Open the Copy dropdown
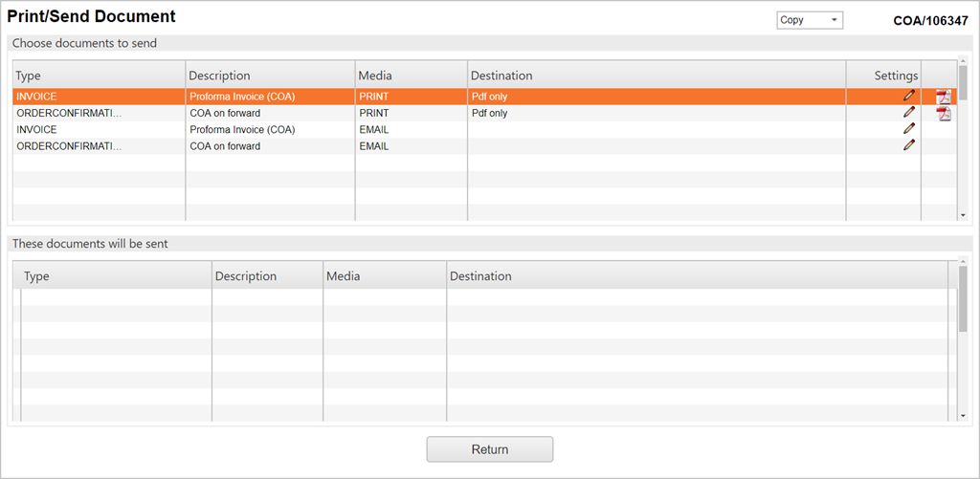 tap(810, 20)
